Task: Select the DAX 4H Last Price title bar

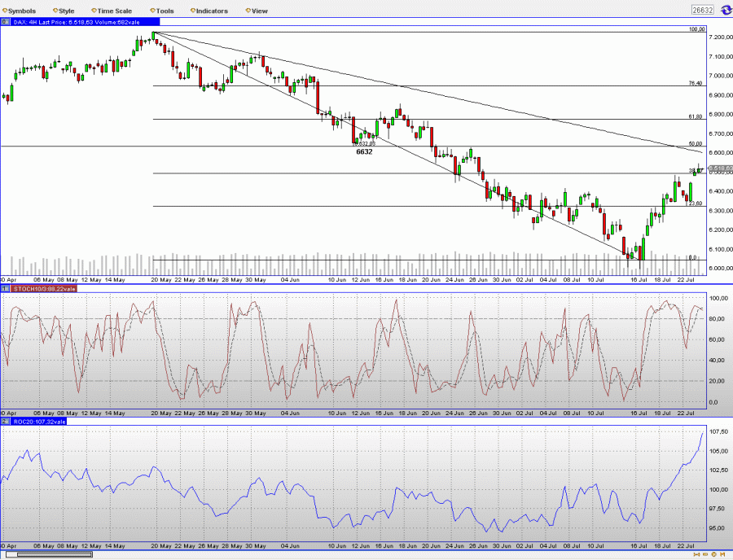Action: click(x=85, y=21)
